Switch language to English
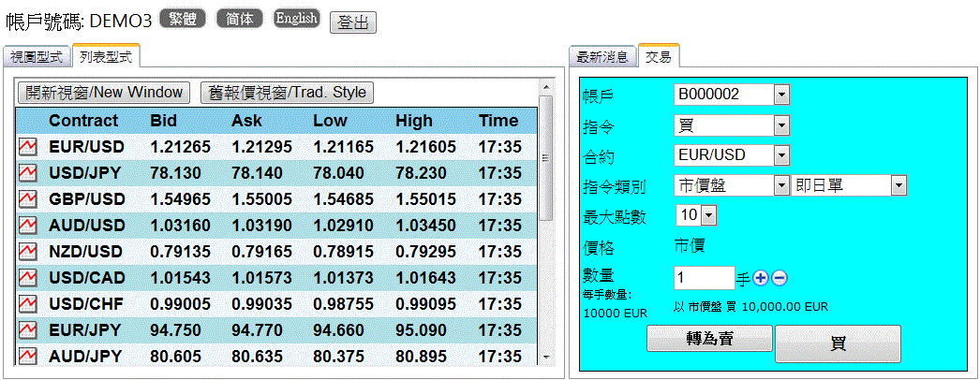This screenshot has height=380, width=980. pyautogui.click(x=296, y=19)
